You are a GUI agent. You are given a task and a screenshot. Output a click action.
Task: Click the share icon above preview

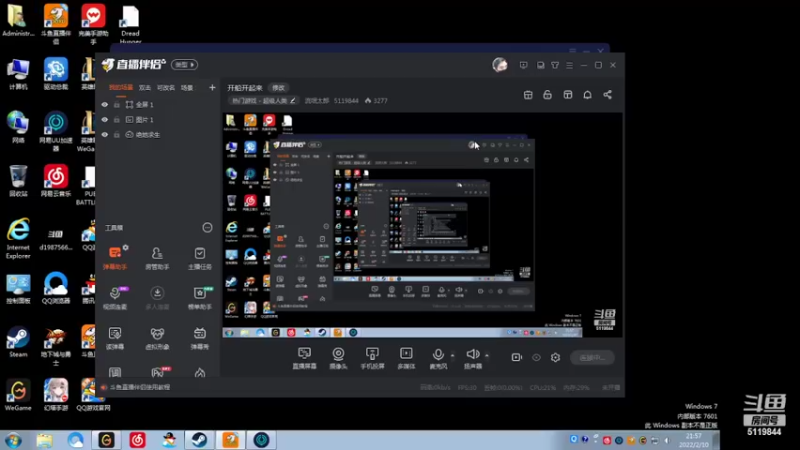point(607,95)
